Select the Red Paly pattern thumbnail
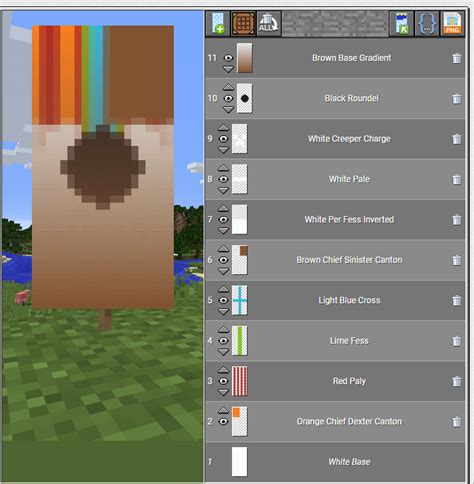Screen dimensions: 474x484 click(239, 381)
